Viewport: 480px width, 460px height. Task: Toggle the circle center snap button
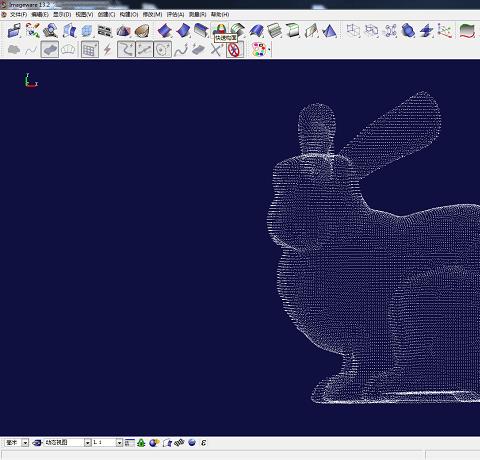163,50
